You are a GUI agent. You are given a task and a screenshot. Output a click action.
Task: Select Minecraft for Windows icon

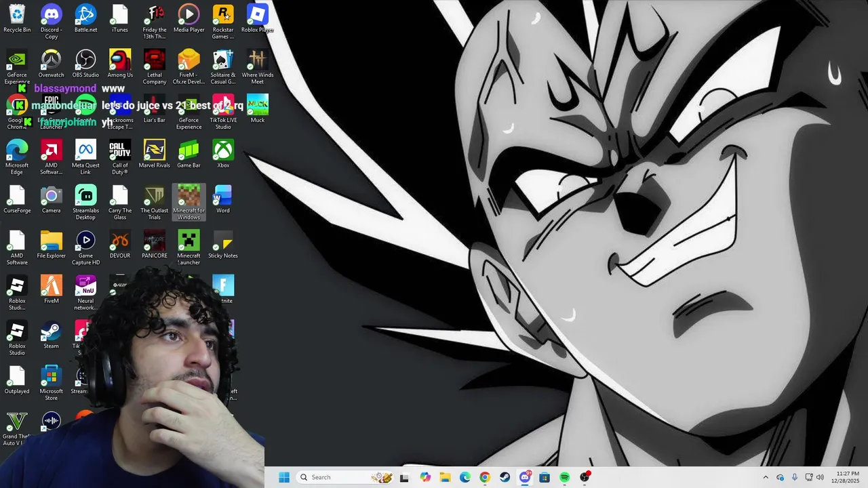click(x=189, y=203)
